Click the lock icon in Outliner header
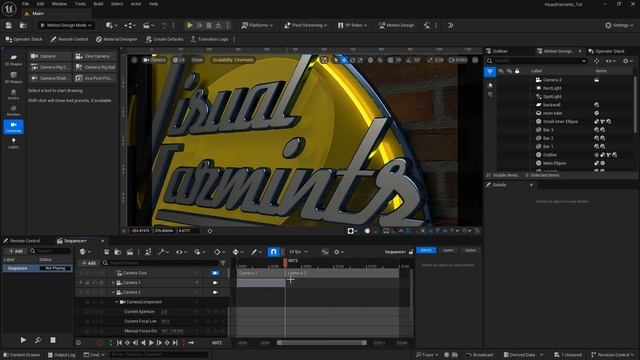The image size is (640, 360). coord(517,71)
